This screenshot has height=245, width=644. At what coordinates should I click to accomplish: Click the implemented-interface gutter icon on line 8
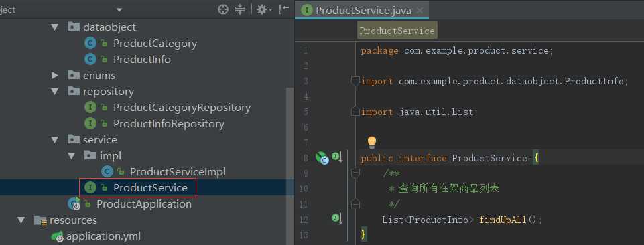pos(337,157)
